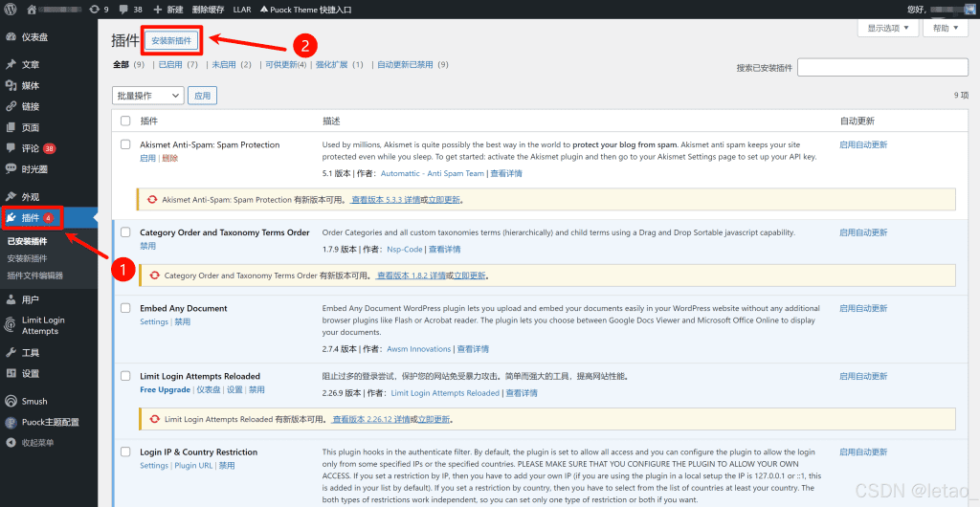The image size is (980, 507).
Task: Open the 仪表盘 dashboard icon in sidebar
Action: [x=11, y=37]
